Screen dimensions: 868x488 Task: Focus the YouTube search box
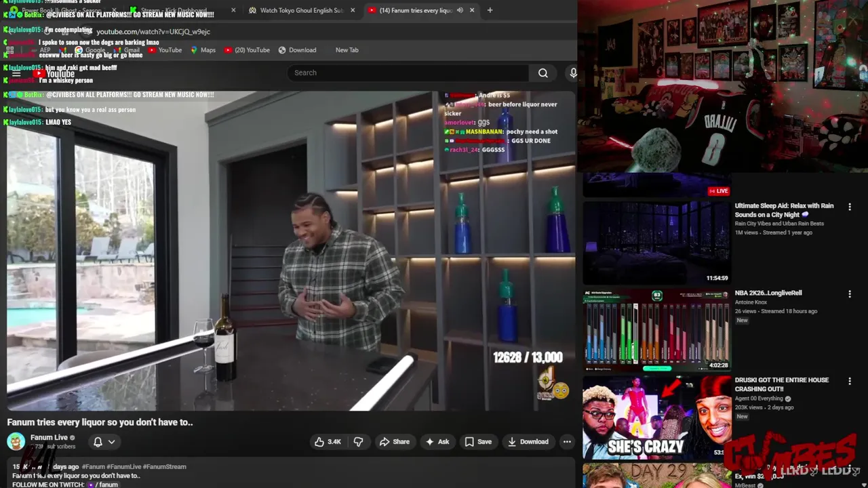pyautogui.click(x=408, y=73)
